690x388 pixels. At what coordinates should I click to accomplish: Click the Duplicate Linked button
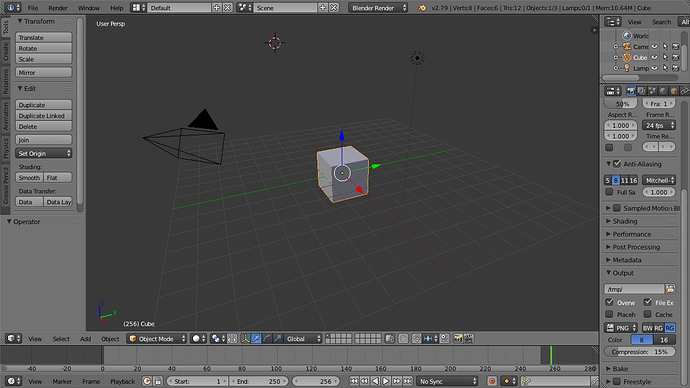(x=44, y=115)
